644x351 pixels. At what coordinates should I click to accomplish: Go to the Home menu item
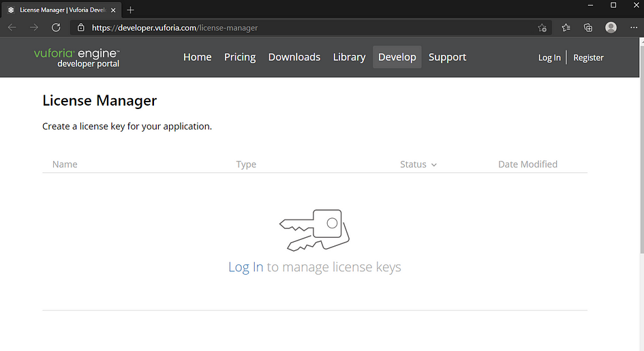click(x=197, y=57)
